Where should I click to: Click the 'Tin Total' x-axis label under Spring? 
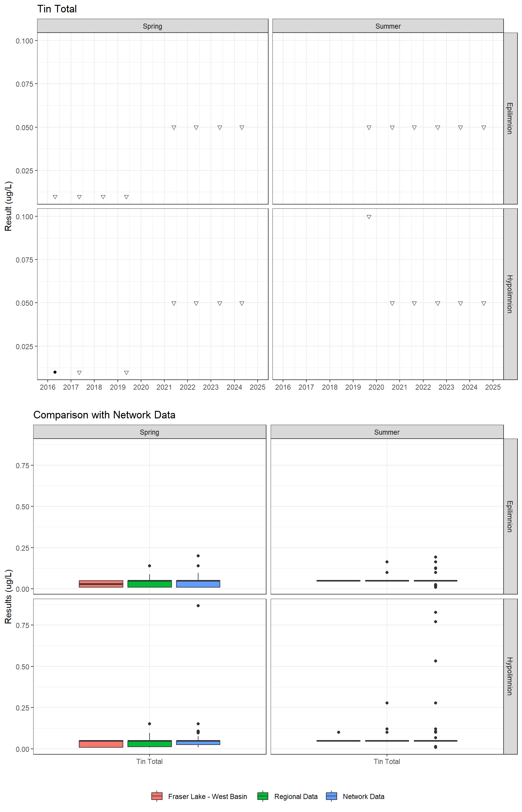[x=150, y=762]
